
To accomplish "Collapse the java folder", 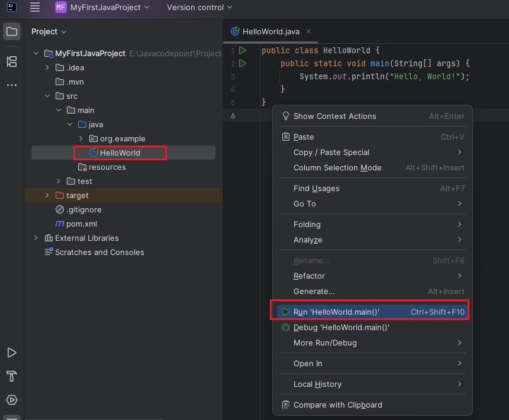I will click(70, 124).
